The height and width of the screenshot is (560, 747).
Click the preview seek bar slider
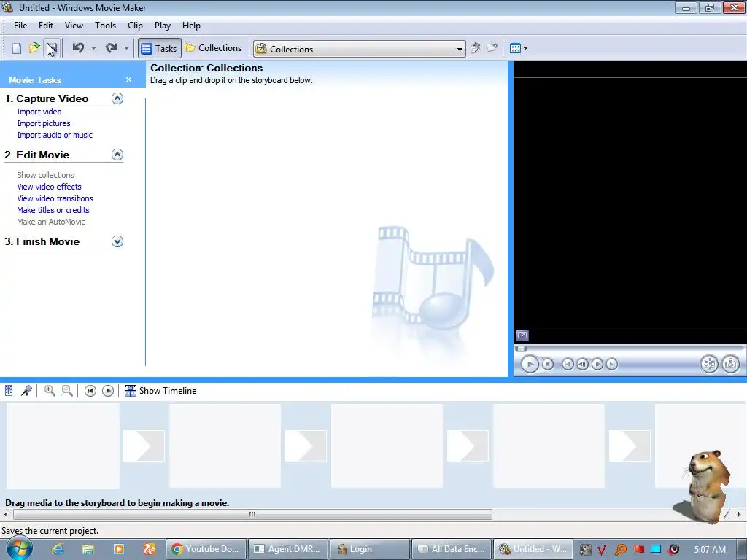tap(521, 349)
